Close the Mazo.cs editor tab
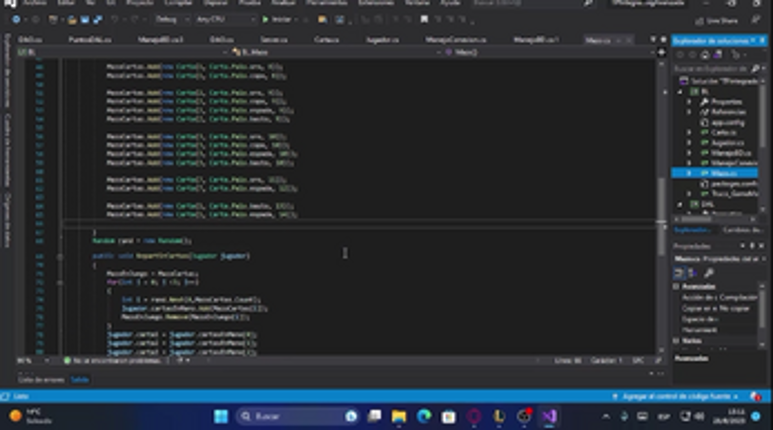The width and height of the screenshot is (773, 430). coord(629,40)
